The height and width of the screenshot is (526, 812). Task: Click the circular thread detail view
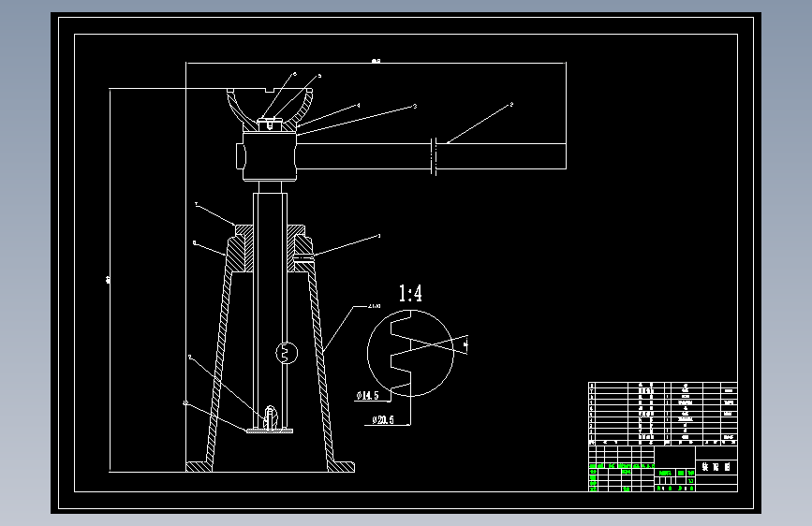pyautogui.click(x=410, y=353)
